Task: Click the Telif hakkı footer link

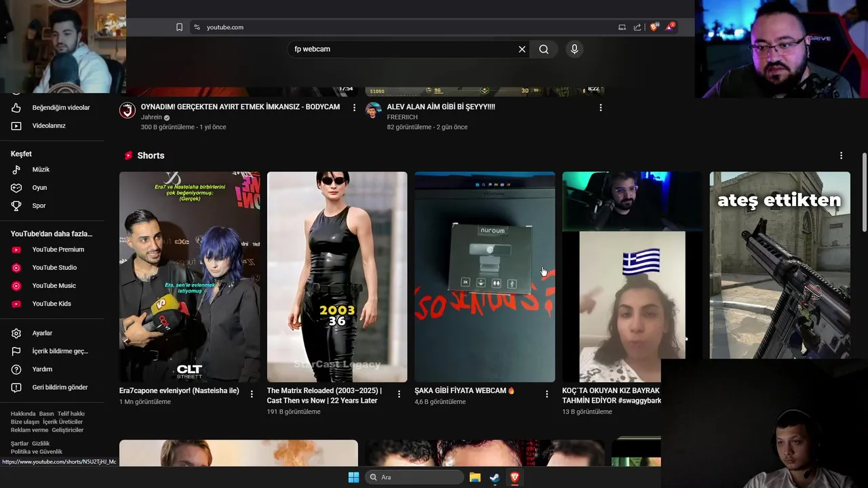Action: [x=71, y=413]
